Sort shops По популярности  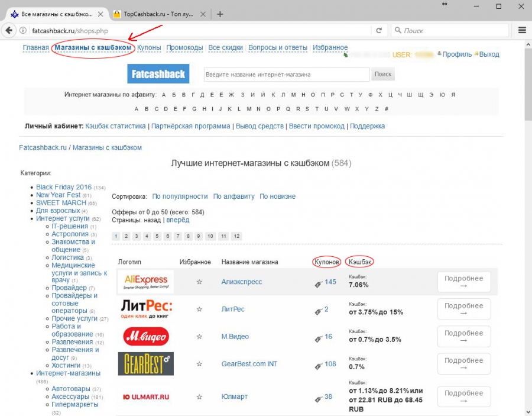click(x=180, y=196)
